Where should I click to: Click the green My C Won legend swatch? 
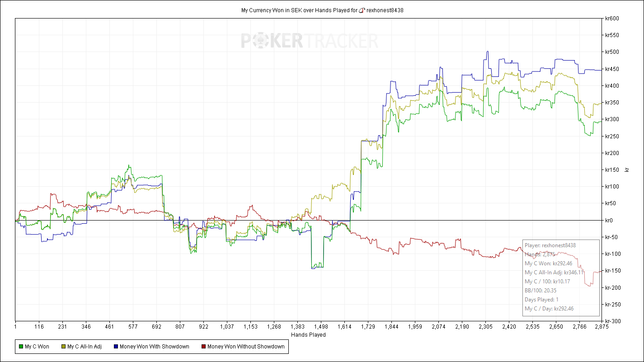click(x=20, y=347)
